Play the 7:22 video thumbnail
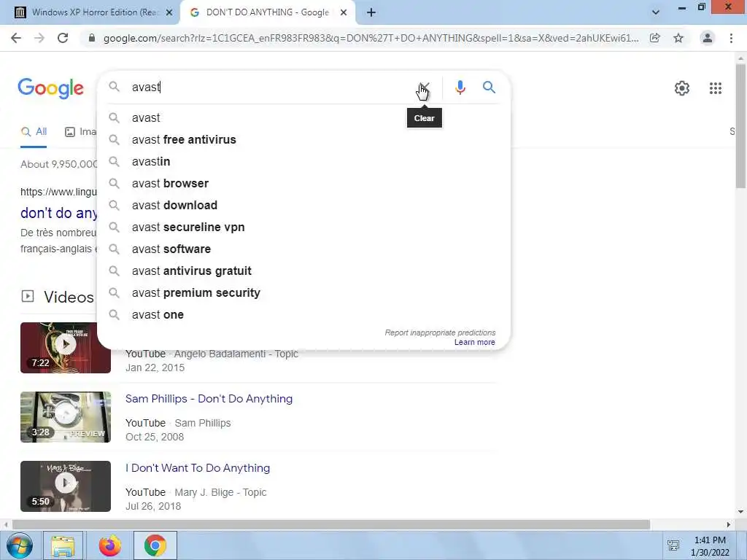The width and height of the screenshot is (747, 560). point(65,348)
